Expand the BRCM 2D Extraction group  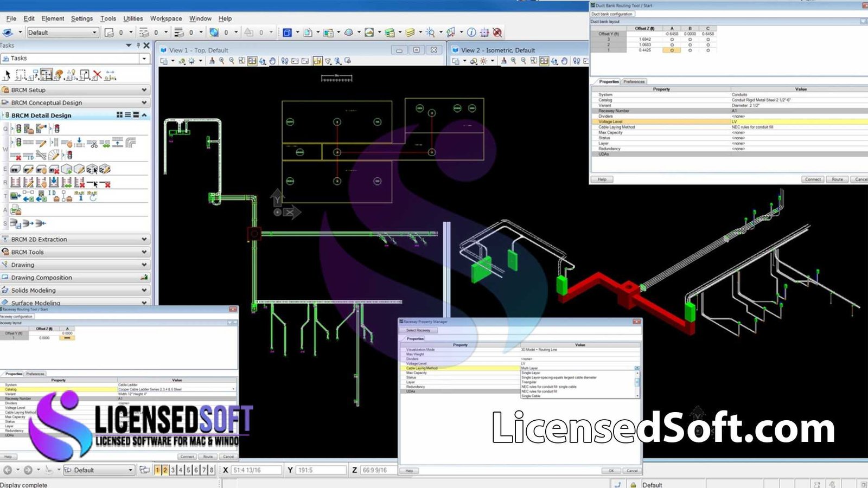click(x=75, y=239)
